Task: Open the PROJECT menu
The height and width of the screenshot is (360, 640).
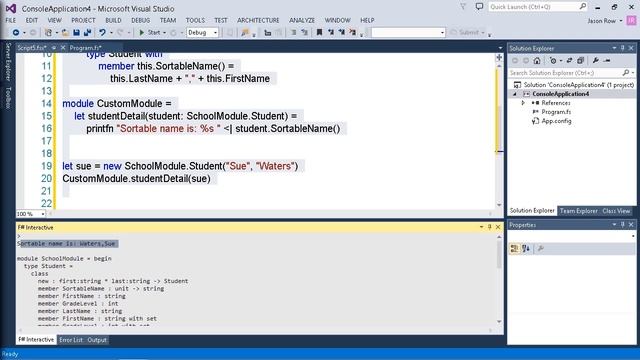Action: tap(83, 20)
